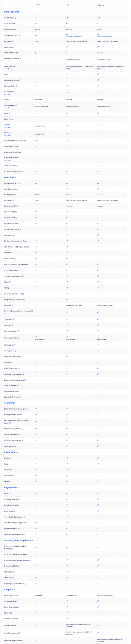Click info icon next to Chatbot
Viewport: 131px width, 644px height.
click(11, 613)
